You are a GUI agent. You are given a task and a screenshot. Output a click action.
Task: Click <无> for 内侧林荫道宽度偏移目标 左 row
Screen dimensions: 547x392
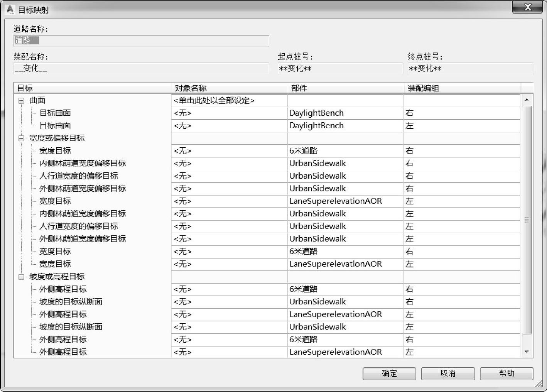(x=182, y=214)
